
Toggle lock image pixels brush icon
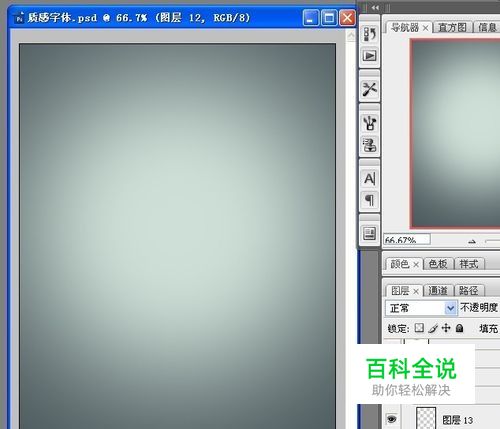pyautogui.click(x=433, y=328)
